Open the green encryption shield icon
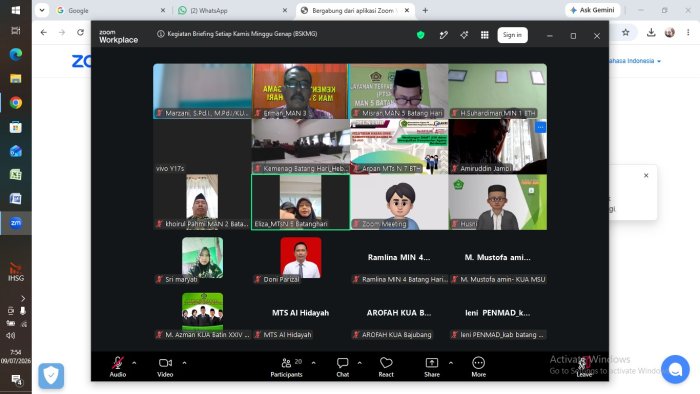This screenshot has width=700, height=394. pyautogui.click(x=421, y=35)
